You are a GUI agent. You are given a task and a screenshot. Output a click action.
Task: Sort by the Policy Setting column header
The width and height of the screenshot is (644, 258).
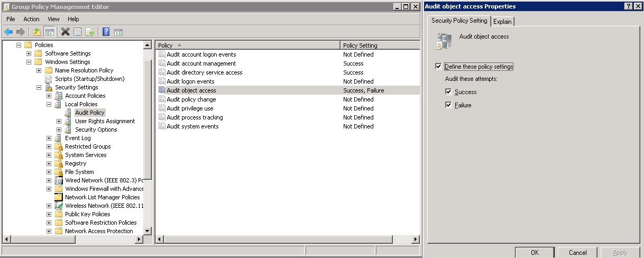(x=380, y=45)
